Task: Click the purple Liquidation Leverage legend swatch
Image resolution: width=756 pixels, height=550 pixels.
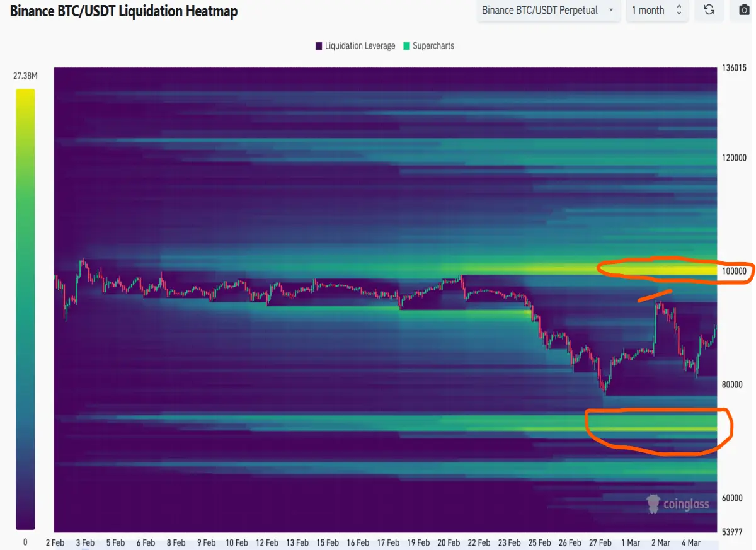Action: click(x=319, y=46)
